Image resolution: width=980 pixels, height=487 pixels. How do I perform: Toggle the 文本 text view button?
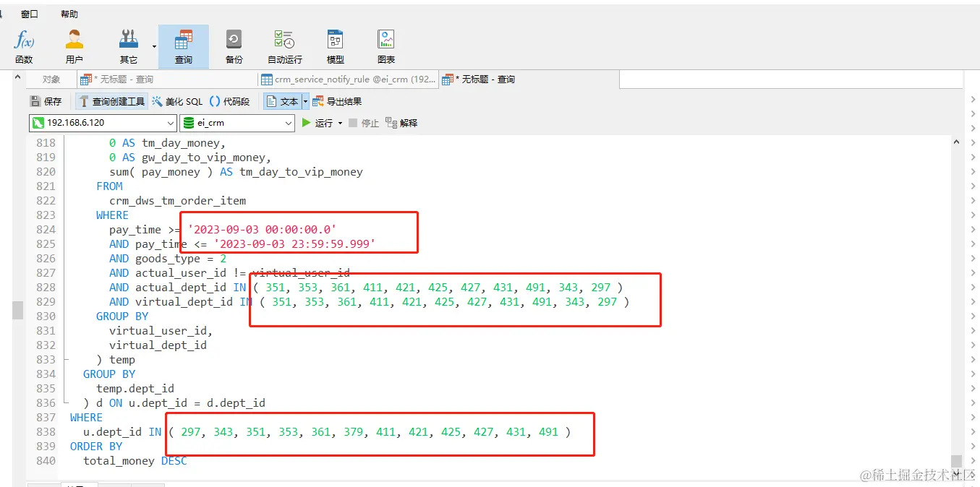282,102
